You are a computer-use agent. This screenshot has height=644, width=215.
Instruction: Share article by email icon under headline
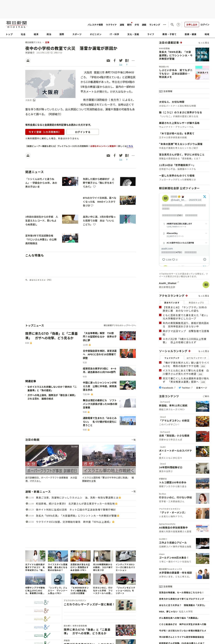click(x=108, y=61)
